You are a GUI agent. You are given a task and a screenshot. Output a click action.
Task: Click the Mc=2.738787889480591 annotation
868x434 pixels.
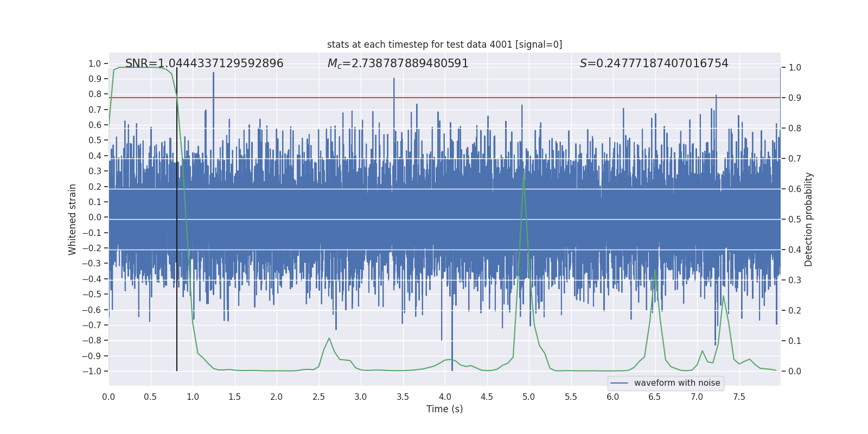pyautogui.click(x=398, y=63)
